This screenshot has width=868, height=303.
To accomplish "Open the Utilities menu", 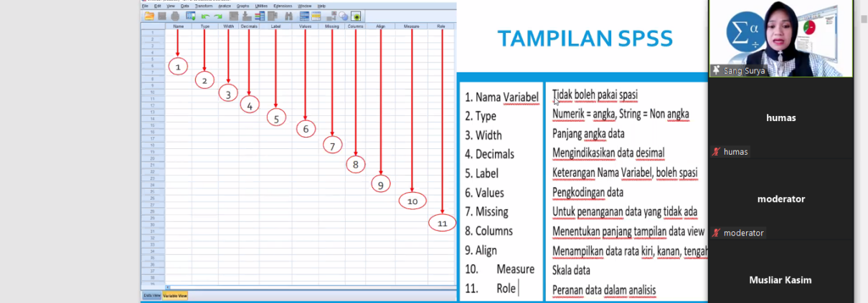I will [261, 6].
